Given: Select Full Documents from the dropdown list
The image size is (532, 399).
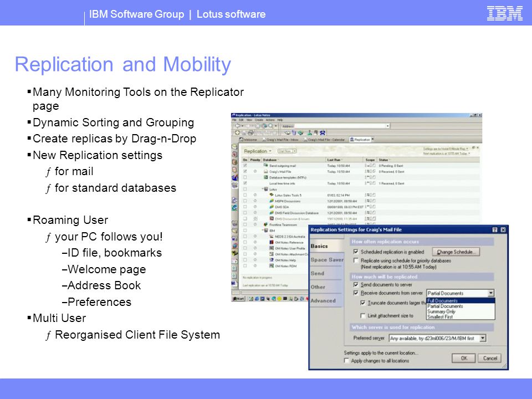Looking at the screenshot, I should click(461, 300).
